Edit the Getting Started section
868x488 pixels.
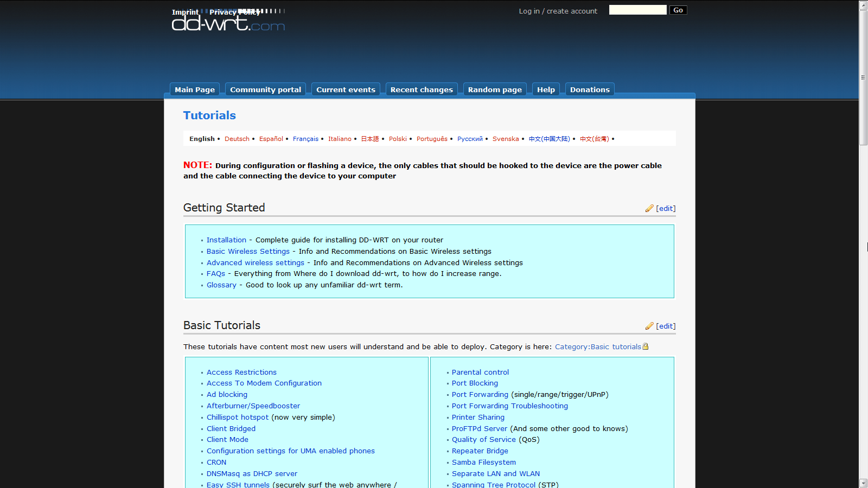(666, 208)
